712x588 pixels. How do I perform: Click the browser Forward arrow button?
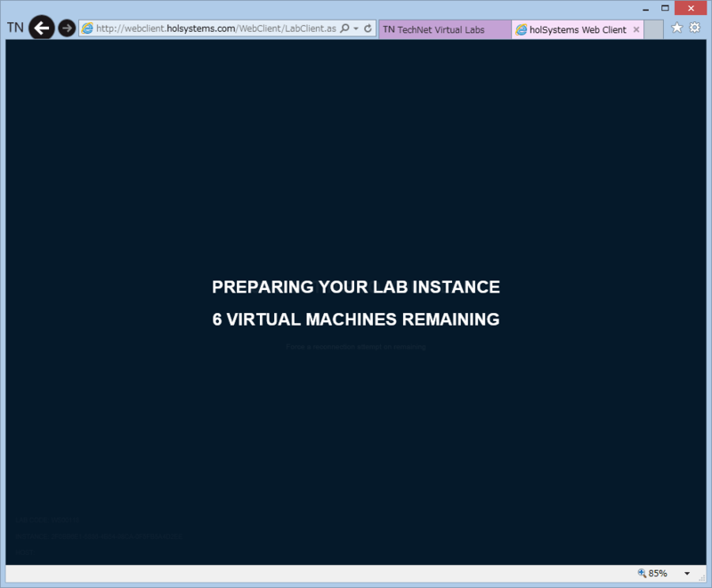tap(67, 28)
